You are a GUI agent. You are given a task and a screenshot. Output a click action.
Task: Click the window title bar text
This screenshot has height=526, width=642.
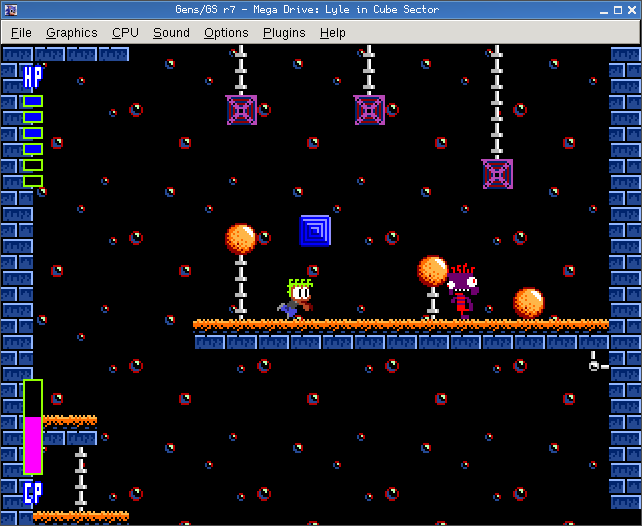[307, 9]
